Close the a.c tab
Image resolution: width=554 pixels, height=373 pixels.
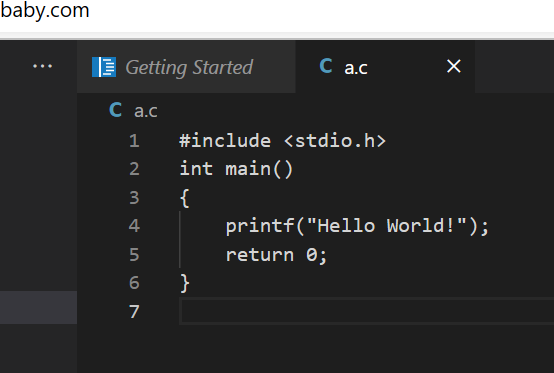coord(454,66)
